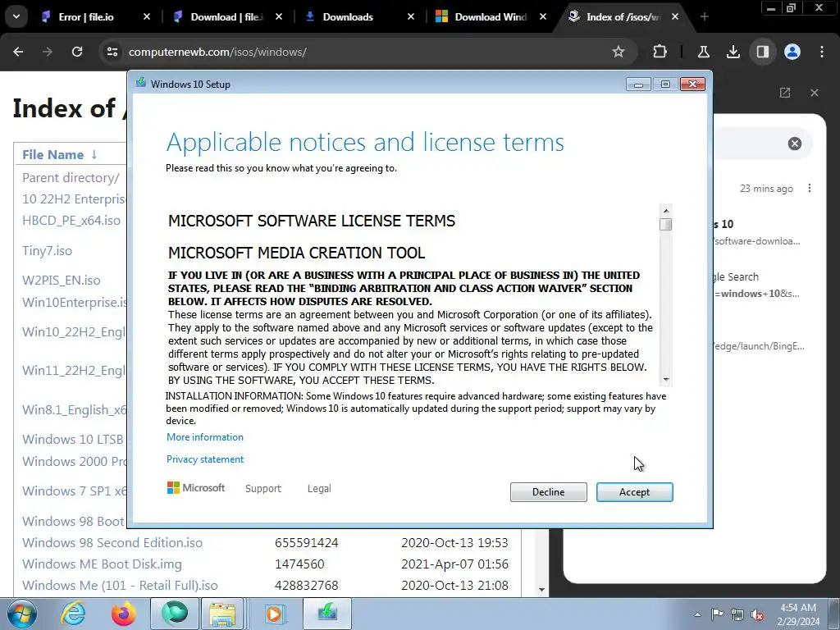Open a new browser tab
The height and width of the screenshot is (630, 840).
pos(705,17)
